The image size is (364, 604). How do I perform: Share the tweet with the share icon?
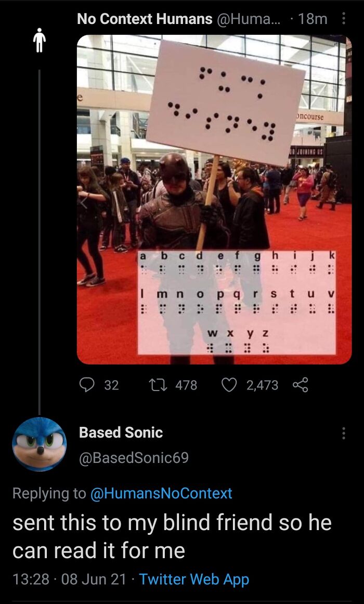[x=300, y=385]
